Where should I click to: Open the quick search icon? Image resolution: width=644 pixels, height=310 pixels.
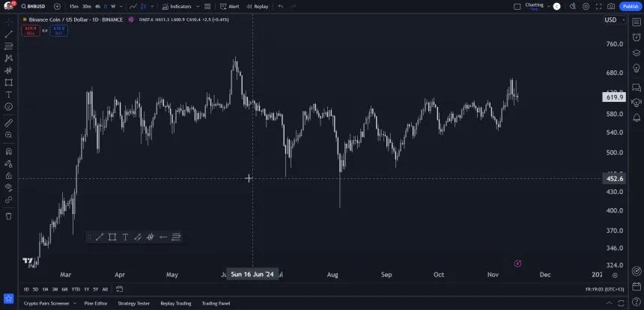573,7
